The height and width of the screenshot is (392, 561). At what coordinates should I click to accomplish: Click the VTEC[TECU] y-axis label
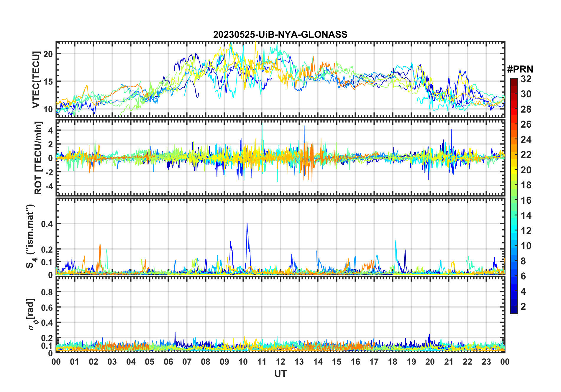click(36, 80)
